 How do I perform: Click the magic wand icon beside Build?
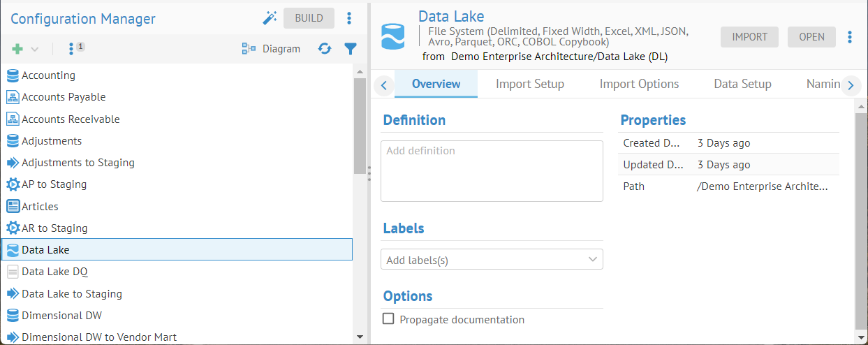(270, 19)
